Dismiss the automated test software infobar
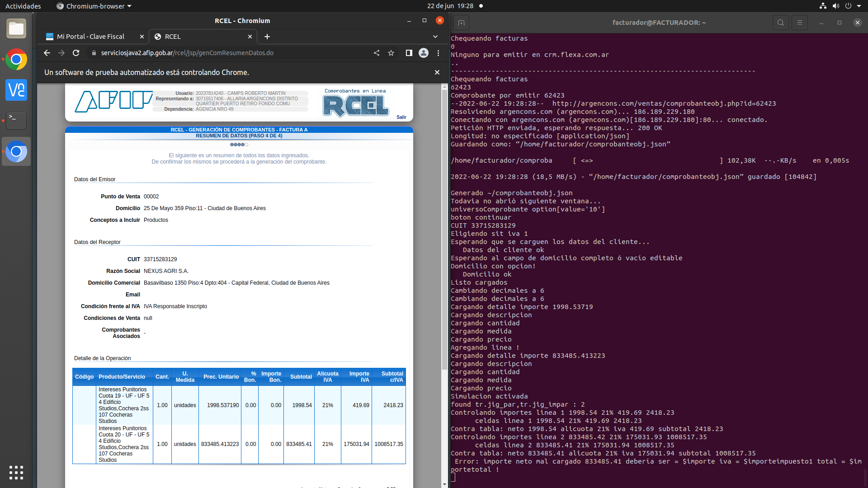The image size is (868, 488). (437, 72)
